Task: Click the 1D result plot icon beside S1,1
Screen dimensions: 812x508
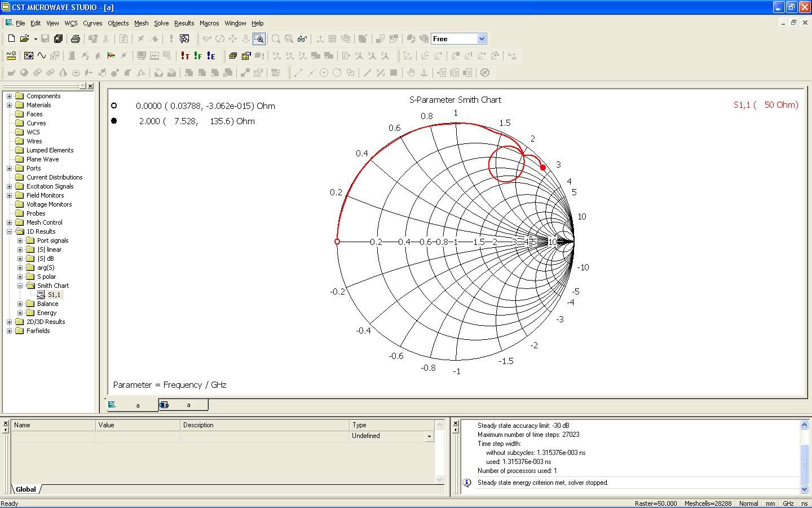Action: click(41, 295)
